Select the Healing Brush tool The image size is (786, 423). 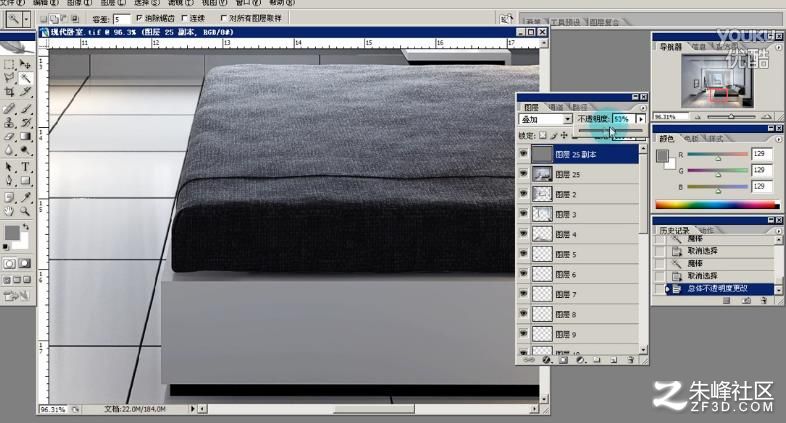(x=10, y=108)
